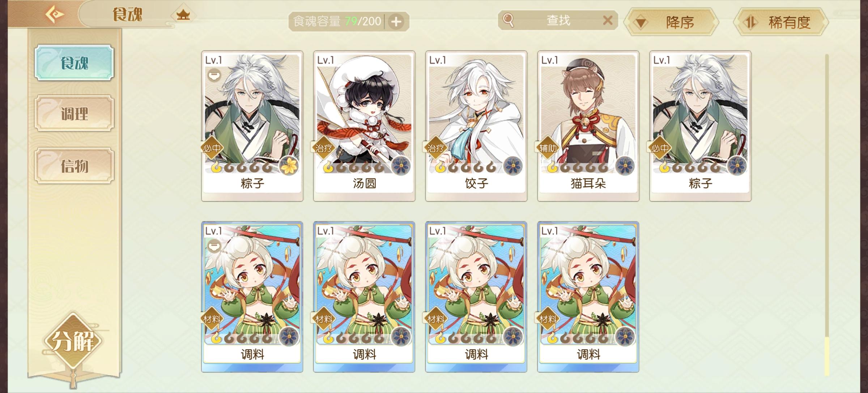This screenshot has height=393, width=868.
Task: Click the vertical scrollbar on the right
Action: coord(827,215)
